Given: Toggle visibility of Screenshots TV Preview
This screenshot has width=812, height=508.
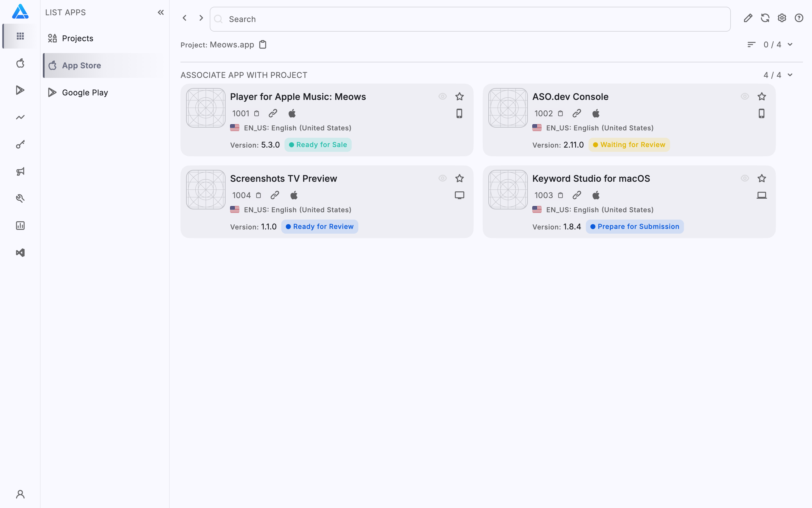Looking at the screenshot, I should click(443, 178).
